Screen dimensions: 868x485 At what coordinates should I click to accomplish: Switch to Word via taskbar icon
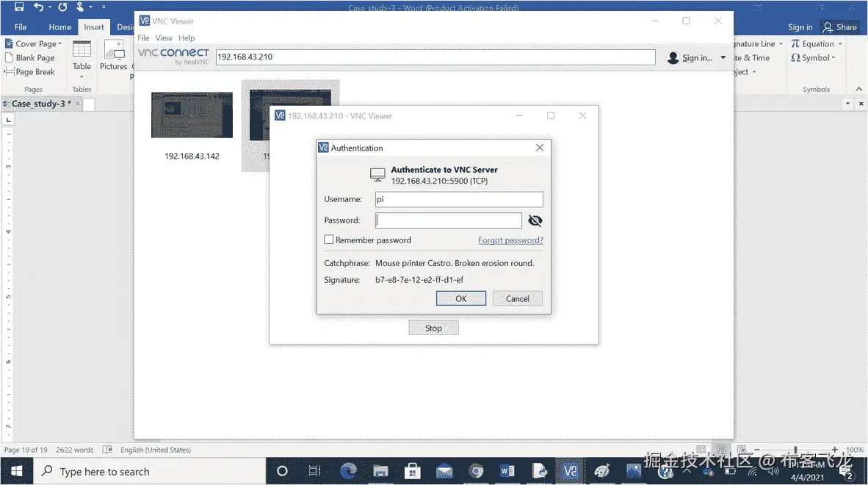[x=507, y=471]
